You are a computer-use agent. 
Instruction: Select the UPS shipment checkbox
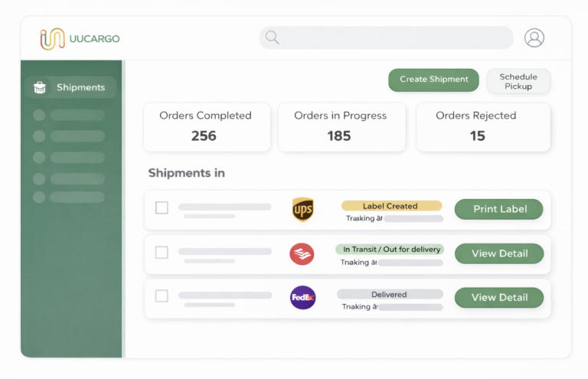click(162, 207)
